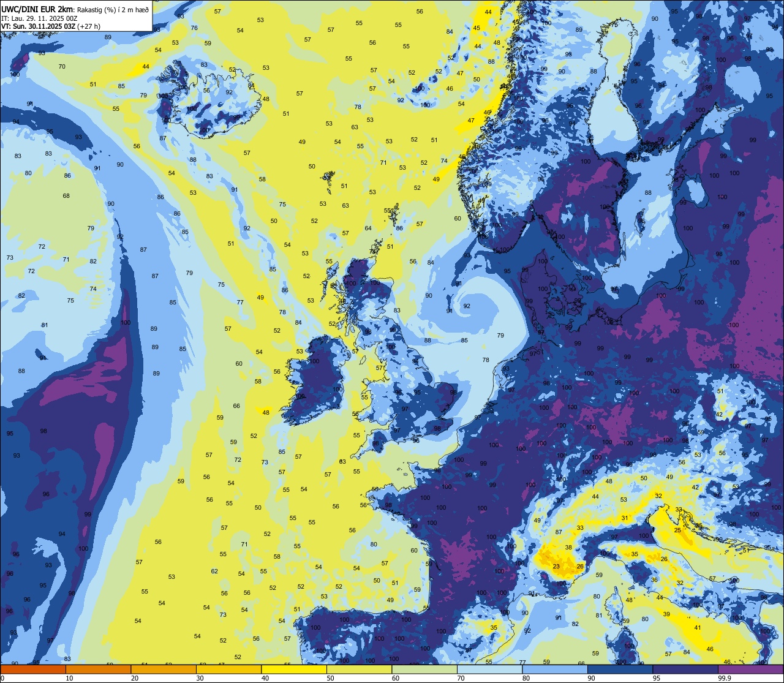784x683 pixels.
Task: Click the legend label '30'
Action: (200, 678)
